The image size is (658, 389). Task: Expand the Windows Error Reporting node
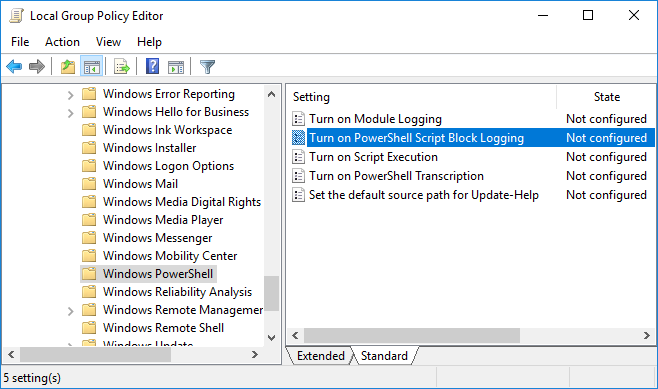(70, 95)
